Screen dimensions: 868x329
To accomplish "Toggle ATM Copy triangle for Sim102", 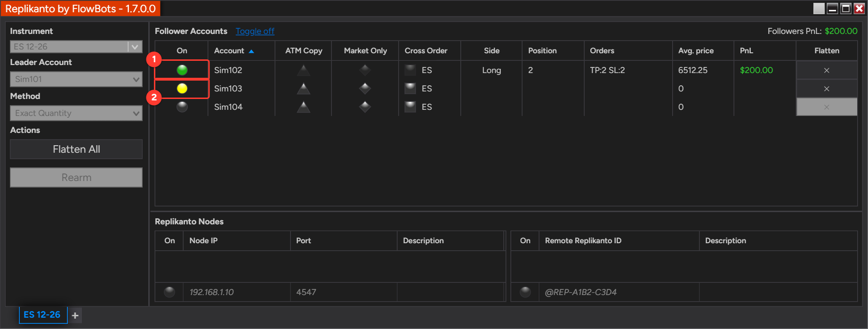I will tap(304, 70).
